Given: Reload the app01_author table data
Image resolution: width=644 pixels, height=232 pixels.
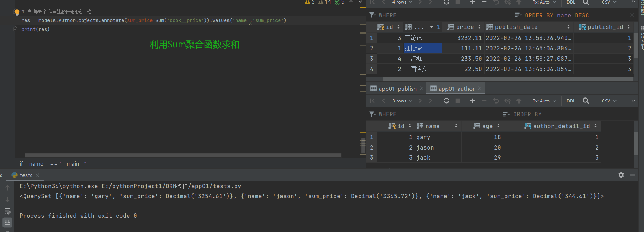Looking at the screenshot, I should [x=447, y=101].
